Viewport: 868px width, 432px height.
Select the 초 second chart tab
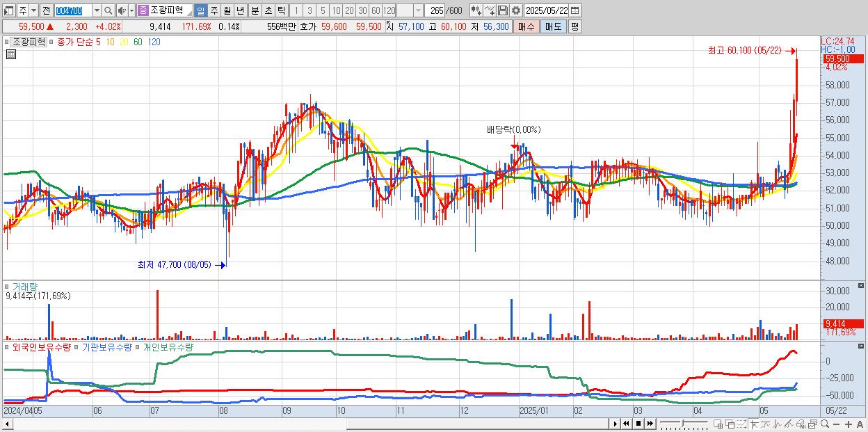268,10
